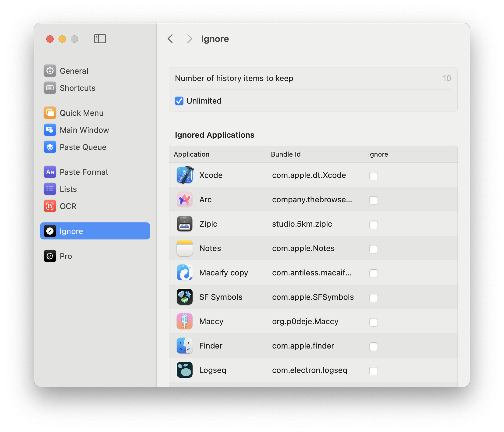Select the OCR icon in the sidebar
The width and height of the screenshot is (504, 432).
pyautogui.click(x=50, y=206)
